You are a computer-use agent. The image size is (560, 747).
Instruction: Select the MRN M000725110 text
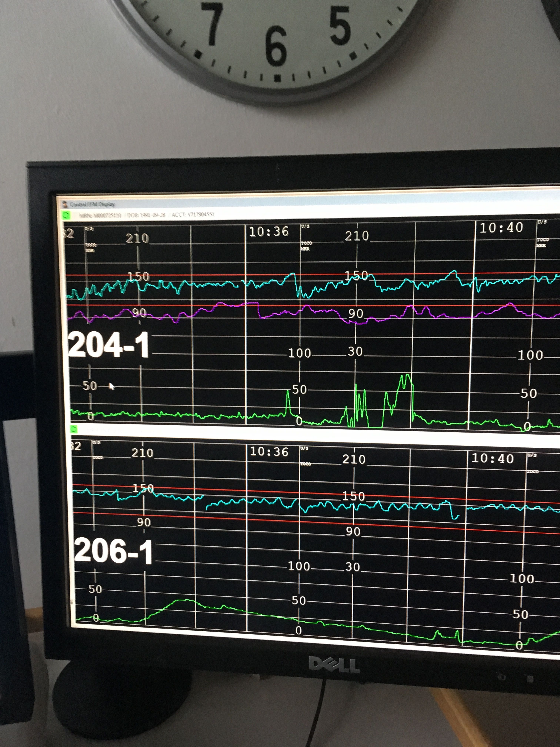point(100,215)
